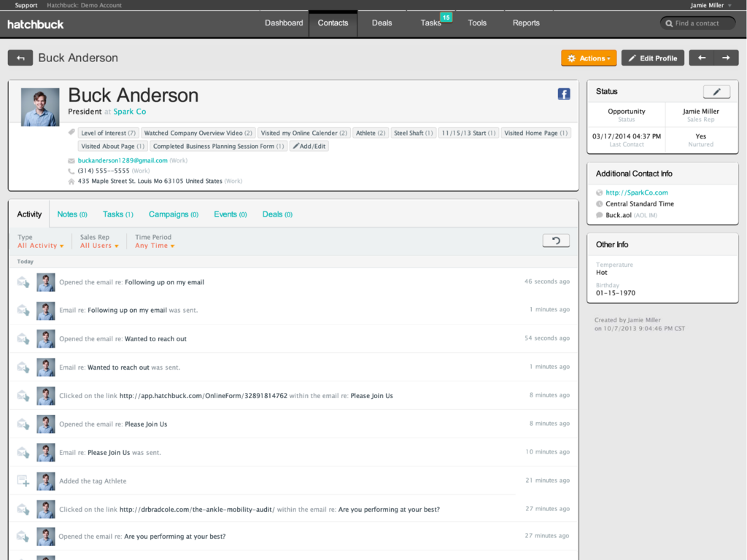Click the Watched Company Overview Video tag
Screen dimensions: 747x560
point(198,133)
